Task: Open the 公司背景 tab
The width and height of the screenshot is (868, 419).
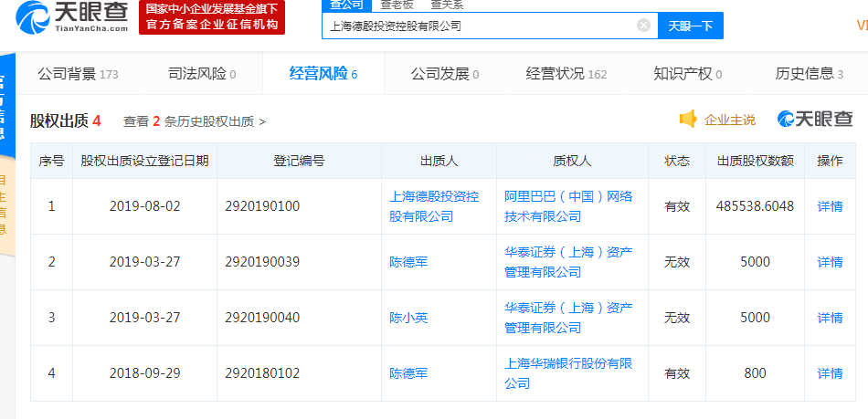Action: (x=78, y=74)
